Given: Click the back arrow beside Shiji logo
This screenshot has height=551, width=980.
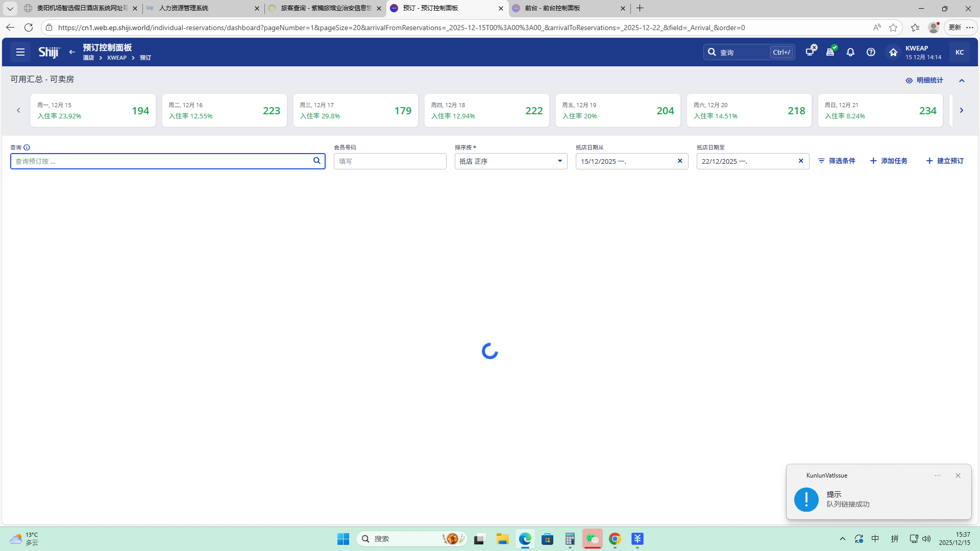Looking at the screenshot, I should [x=72, y=52].
